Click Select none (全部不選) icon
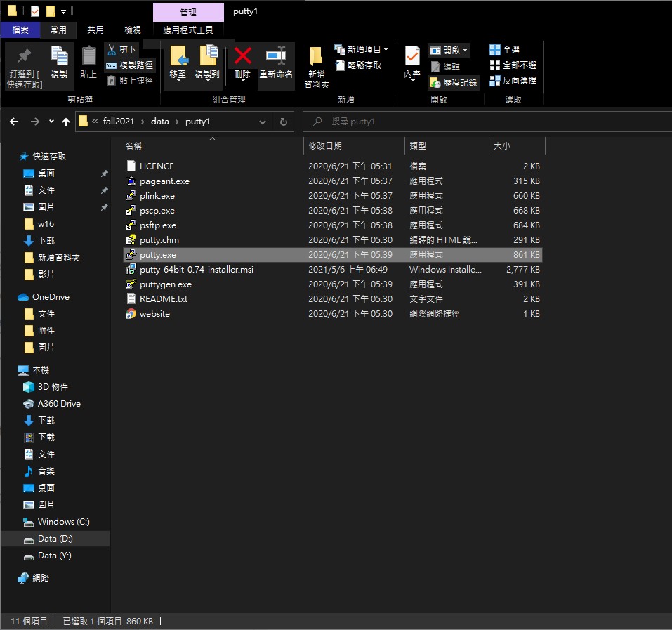 coord(495,65)
